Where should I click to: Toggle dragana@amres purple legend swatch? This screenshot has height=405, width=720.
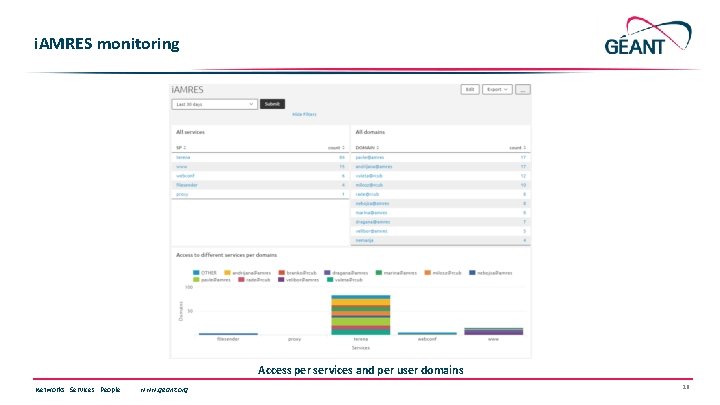click(327, 273)
